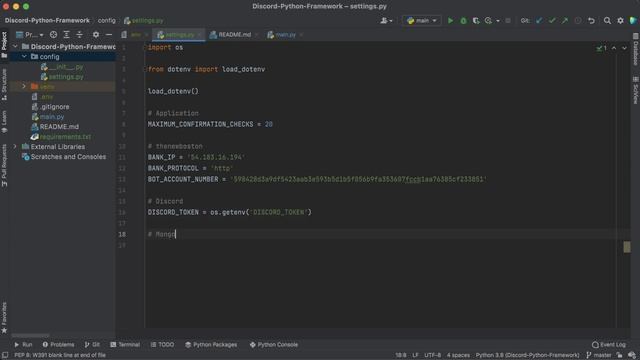Image resolution: width=640 pixels, height=360 pixels.
Task: Select opened file locate target icon
Action: coord(53,35)
